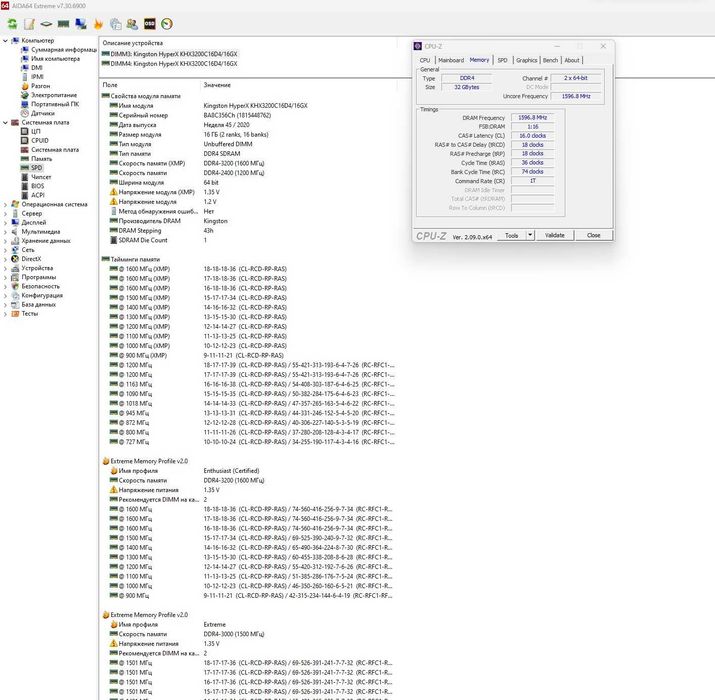Select the Датчики sensors tree item
This screenshot has width=715, height=700.
click(42, 113)
